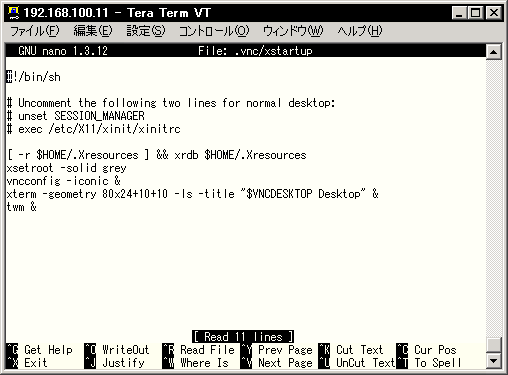Click the '^K Cut Text' shortcut
Screen dimensions: 508x375
pos(351,350)
